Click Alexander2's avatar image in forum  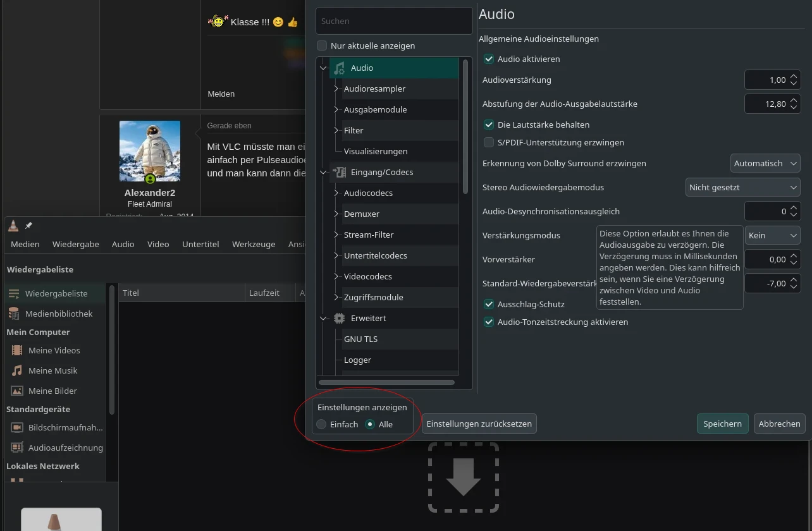click(x=150, y=151)
